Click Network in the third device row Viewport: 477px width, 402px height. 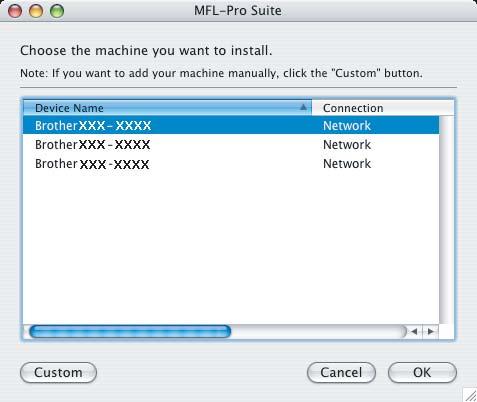pyautogui.click(x=347, y=164)
